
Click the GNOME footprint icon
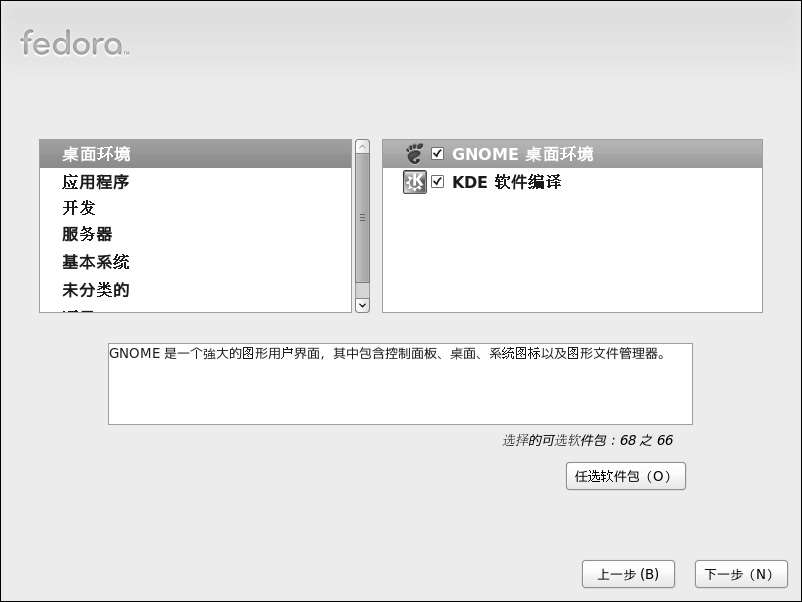tap(414, 153)
